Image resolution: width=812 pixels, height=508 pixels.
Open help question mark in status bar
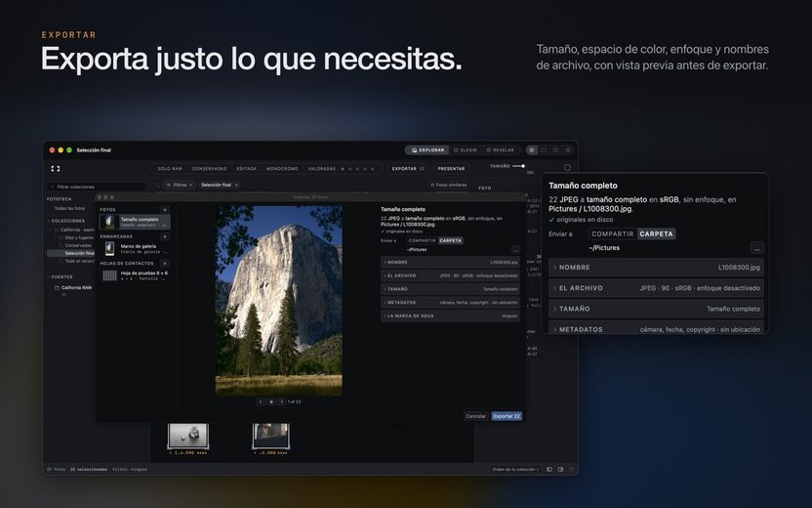pos(571,470)
